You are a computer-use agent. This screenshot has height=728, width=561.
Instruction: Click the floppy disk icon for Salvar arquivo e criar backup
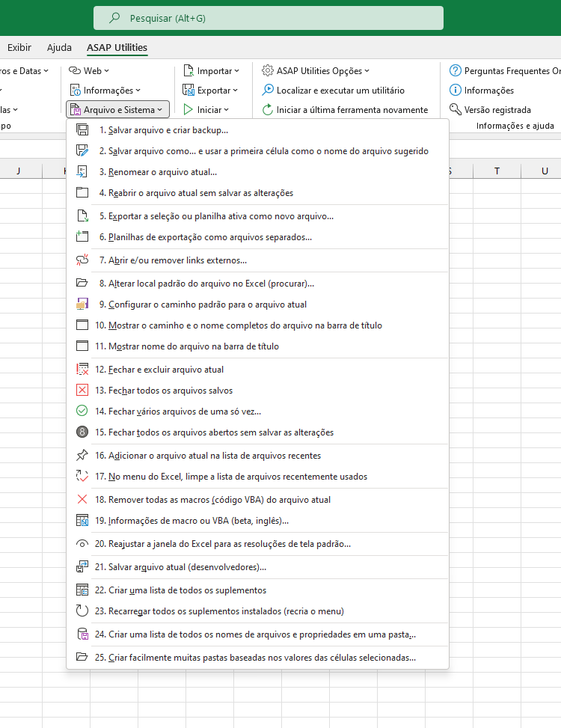(x=82, y=130)
